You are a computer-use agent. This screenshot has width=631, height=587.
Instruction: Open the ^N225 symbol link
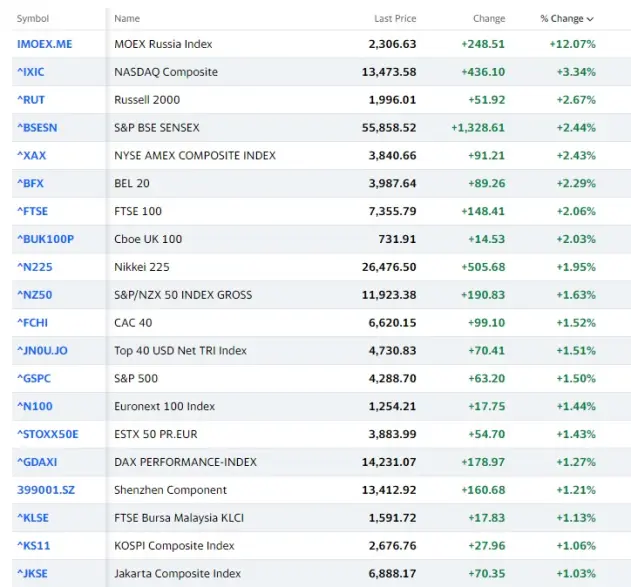tap(35, 267)
